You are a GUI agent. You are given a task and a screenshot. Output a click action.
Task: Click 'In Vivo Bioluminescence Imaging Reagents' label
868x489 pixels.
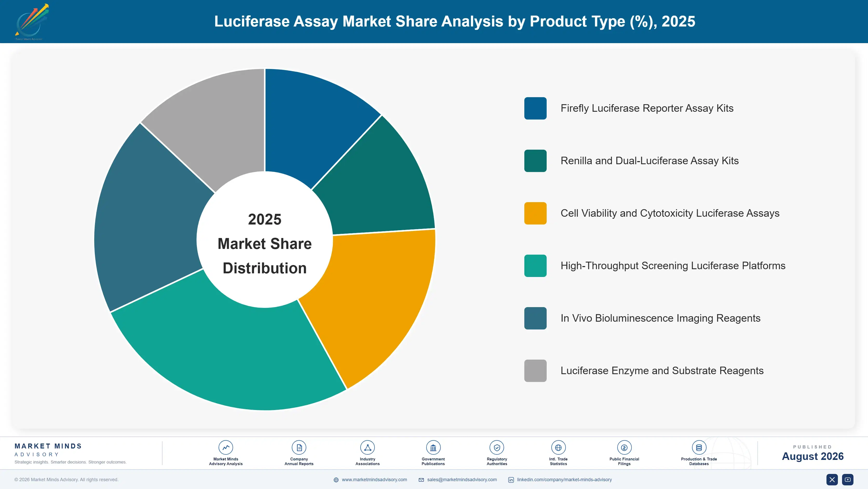click(x=660, y=318)
